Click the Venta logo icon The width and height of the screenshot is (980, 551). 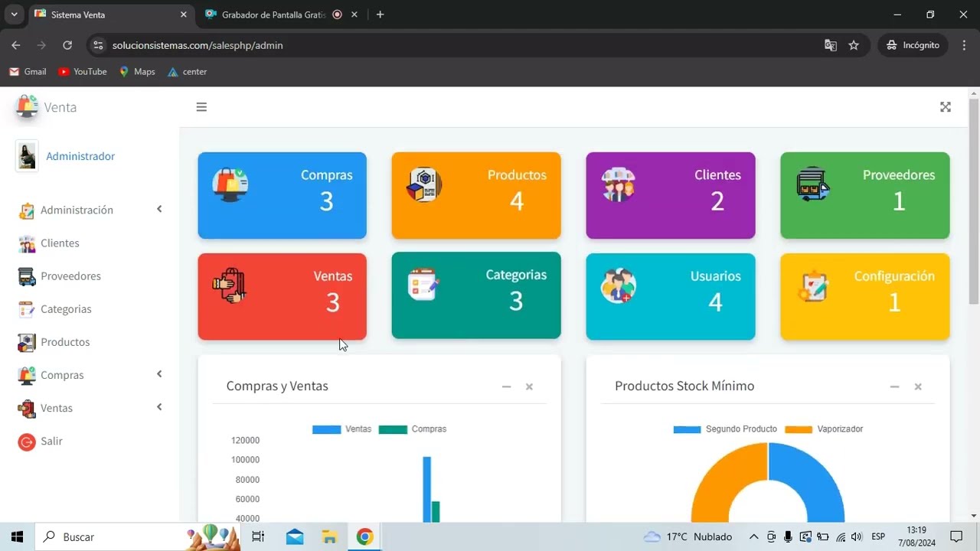[27, 106]
